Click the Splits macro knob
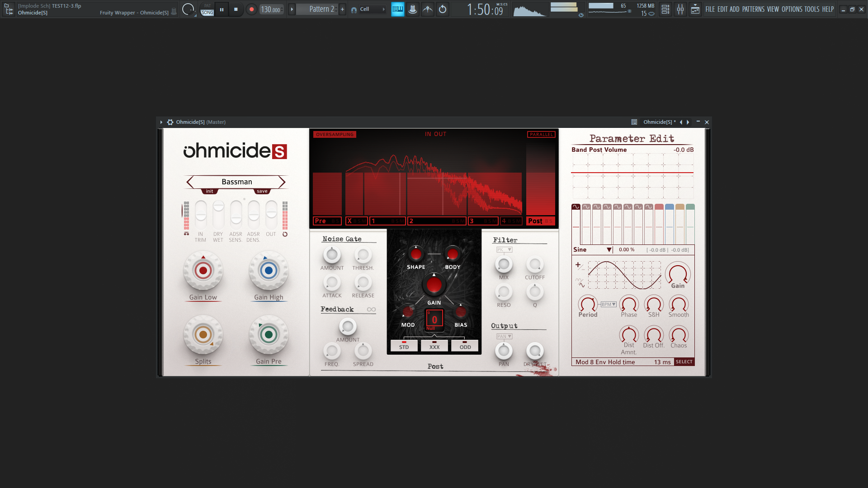868x488 pixels. tap(203, 335)
